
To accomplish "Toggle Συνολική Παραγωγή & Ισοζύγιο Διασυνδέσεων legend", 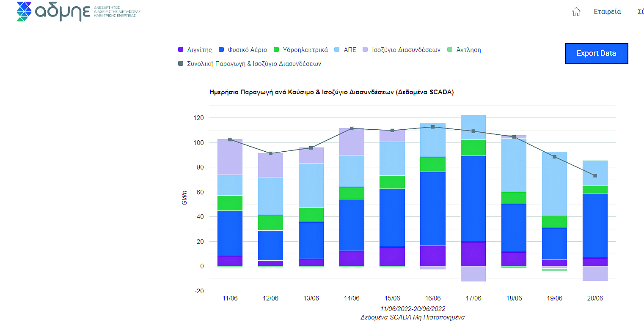I will (250, 64).
